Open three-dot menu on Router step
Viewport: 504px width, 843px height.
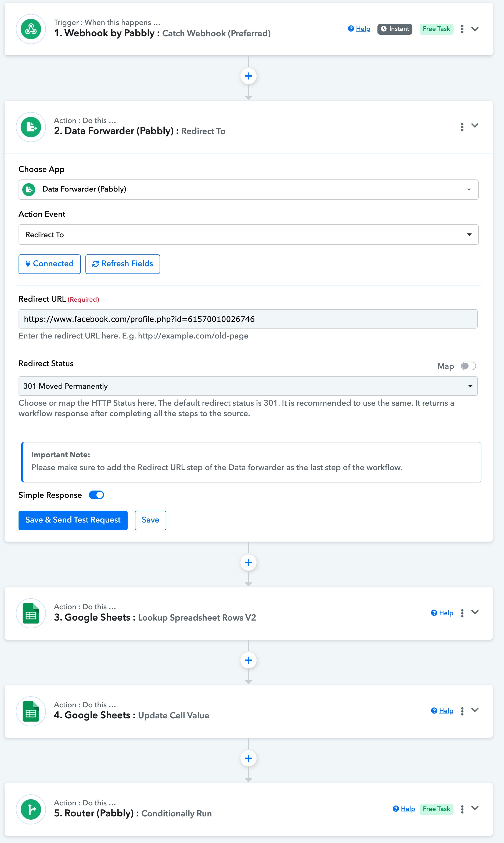[x=462, y=809]
